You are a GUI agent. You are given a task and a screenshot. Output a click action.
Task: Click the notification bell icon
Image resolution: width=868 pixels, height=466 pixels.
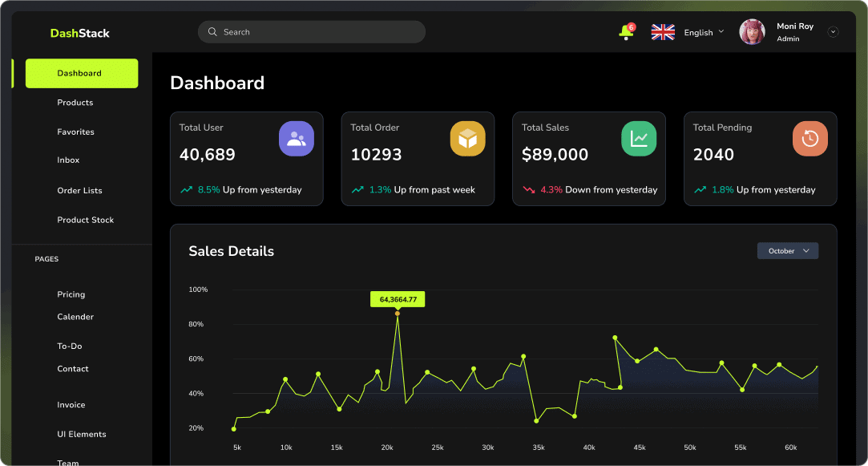click(626, 32)
